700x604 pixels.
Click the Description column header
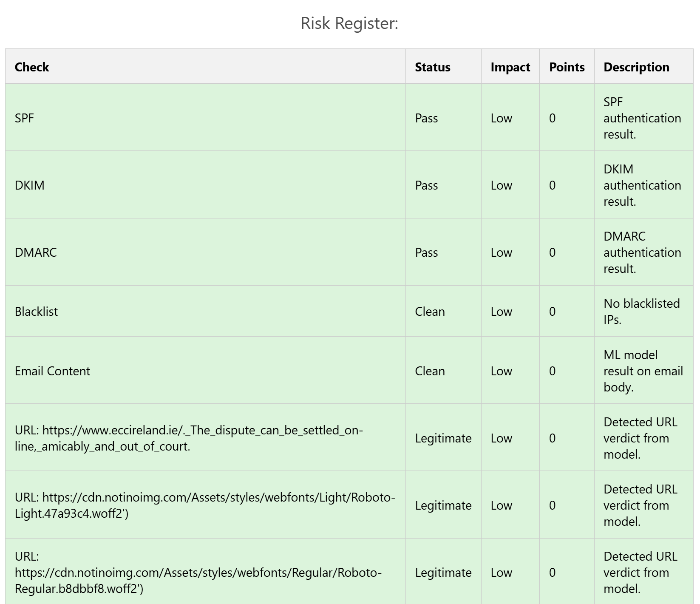636,67
